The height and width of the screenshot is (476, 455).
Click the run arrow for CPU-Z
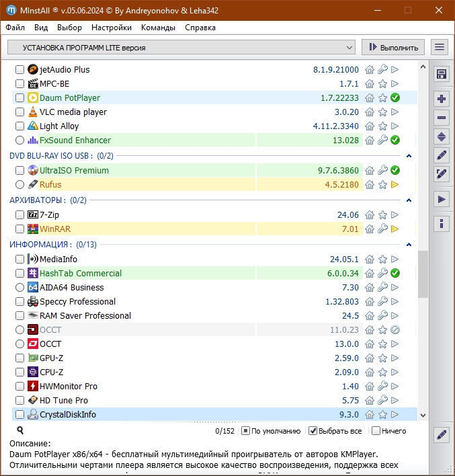395,372
